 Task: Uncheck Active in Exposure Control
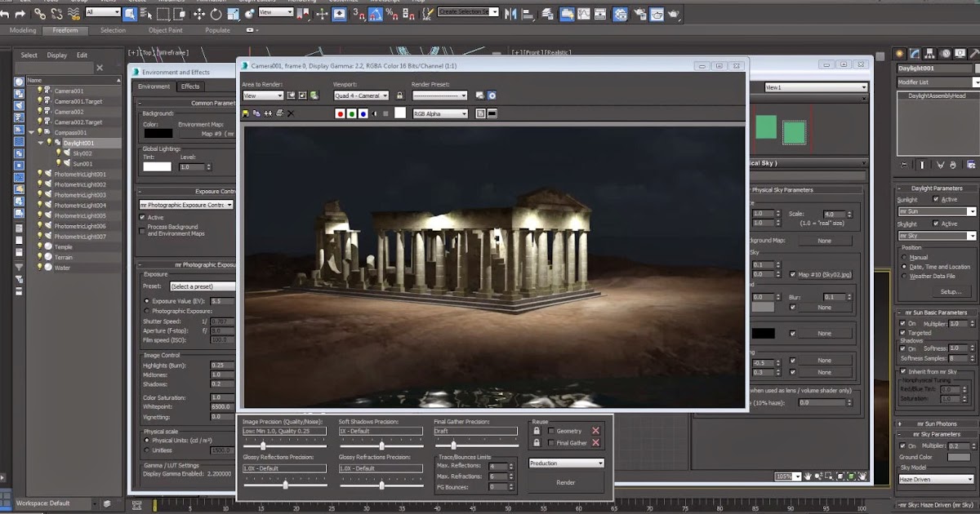pyautogui.click(x=142, y=217)
